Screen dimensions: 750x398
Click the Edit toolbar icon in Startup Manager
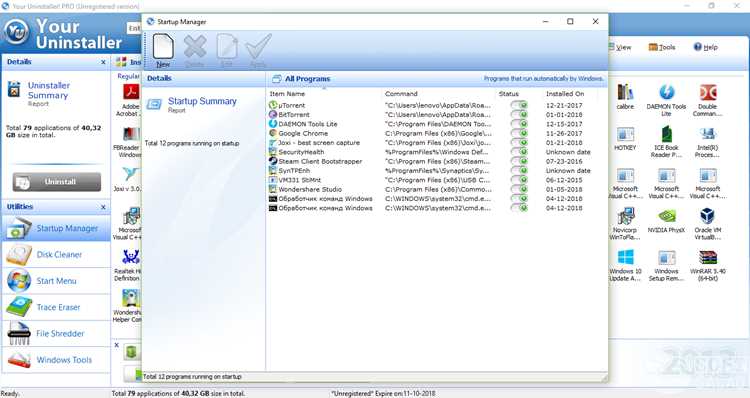click(x=227, y=51)
